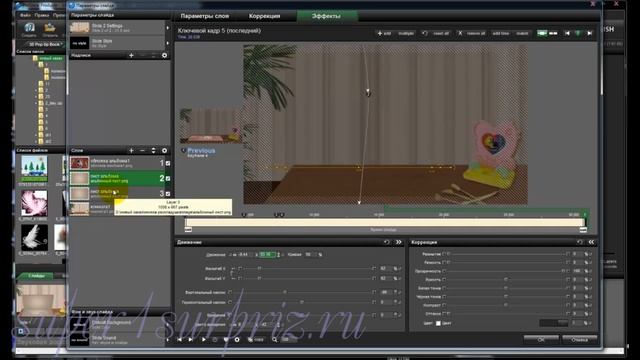Click the Отмена button
Screen dimensions: 640x360
coord(580,339)
